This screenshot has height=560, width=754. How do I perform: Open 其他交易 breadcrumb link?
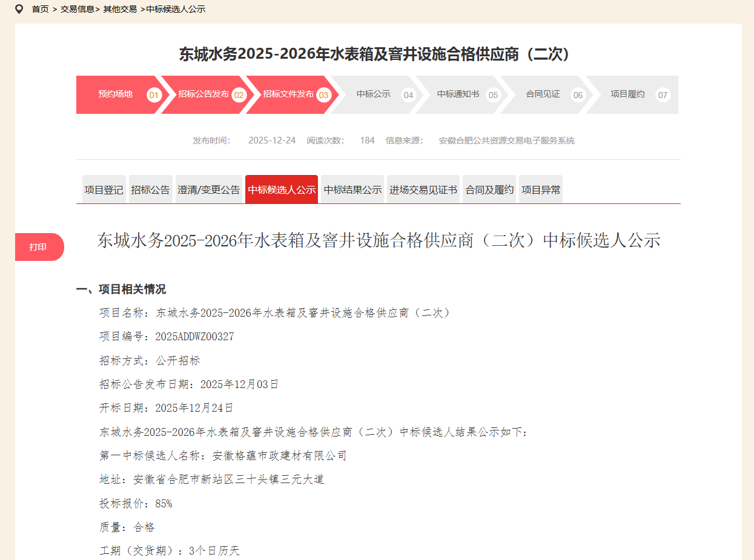tap(120, 9)
